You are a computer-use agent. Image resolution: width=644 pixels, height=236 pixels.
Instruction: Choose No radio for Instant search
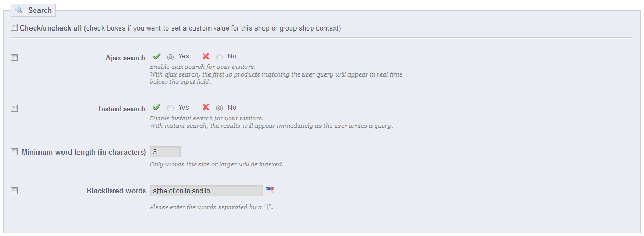pos(220,108)
